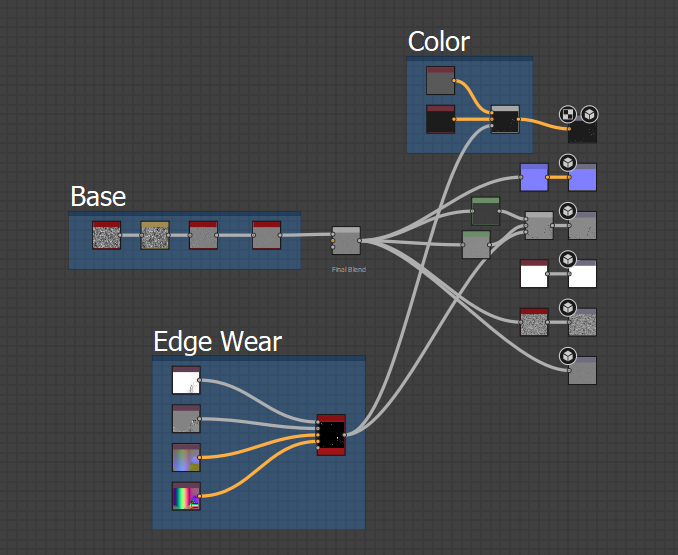Image resolution: width=678 pixels, height=555 pixels.
Task: Click the Base frame title
Action: 98,197
